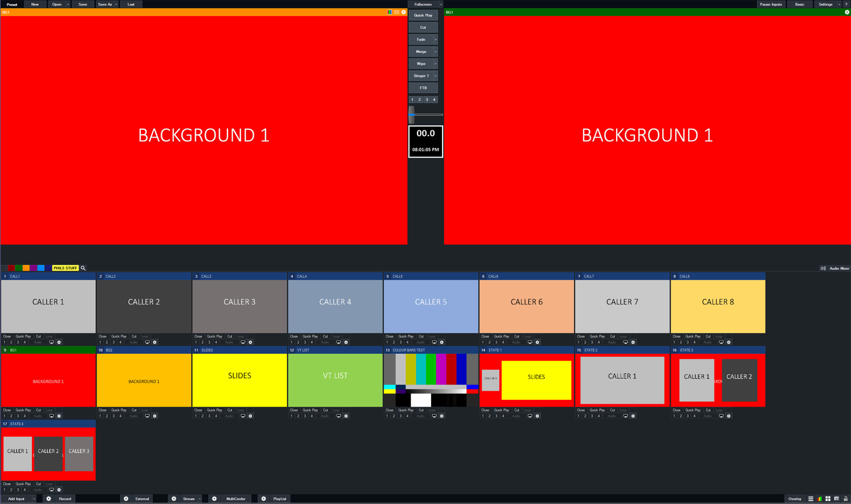Click the red category colour square
851x504 pixels.
[10, 268]
